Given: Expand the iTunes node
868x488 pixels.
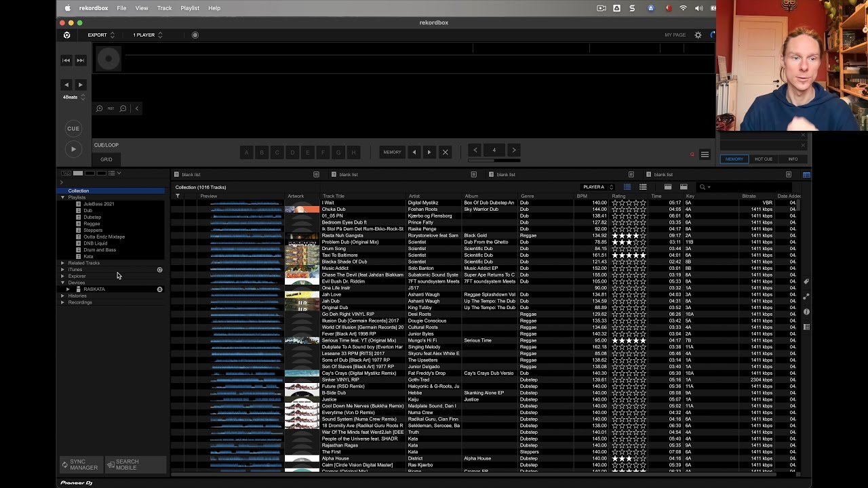Looking at the screenshot, I should coord(62,270).
